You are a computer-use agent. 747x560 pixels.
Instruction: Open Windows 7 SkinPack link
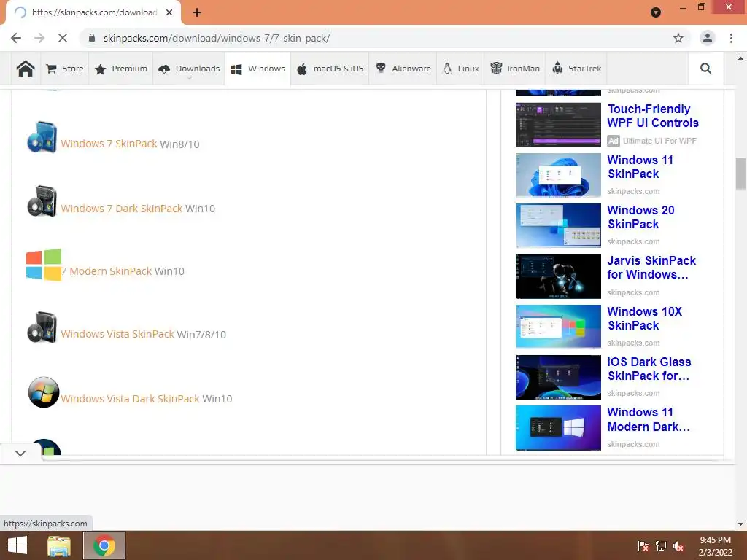tap(109, 144)
